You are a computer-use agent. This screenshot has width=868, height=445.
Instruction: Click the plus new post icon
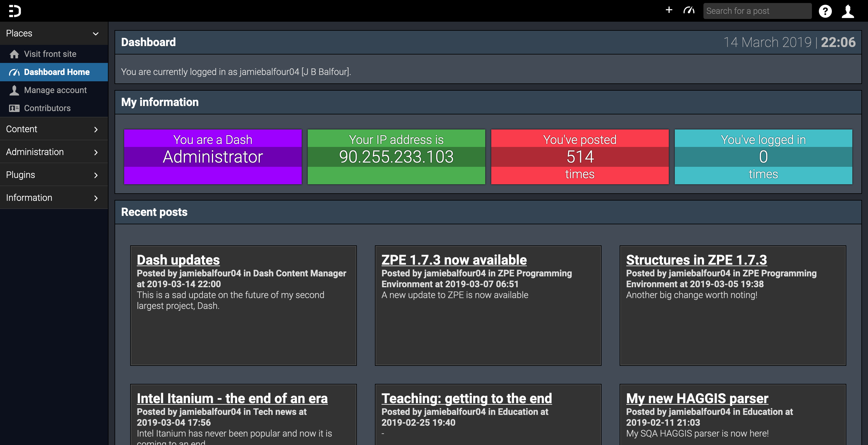pos(669,10)
